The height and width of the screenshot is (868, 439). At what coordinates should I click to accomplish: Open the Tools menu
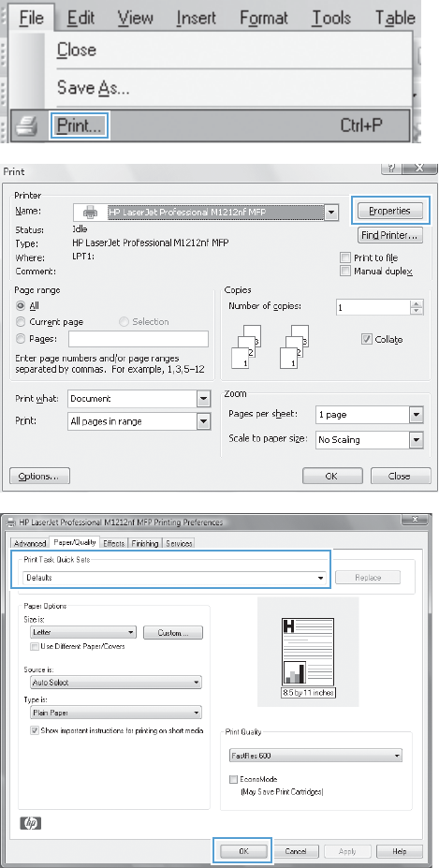tap(332, 18)
